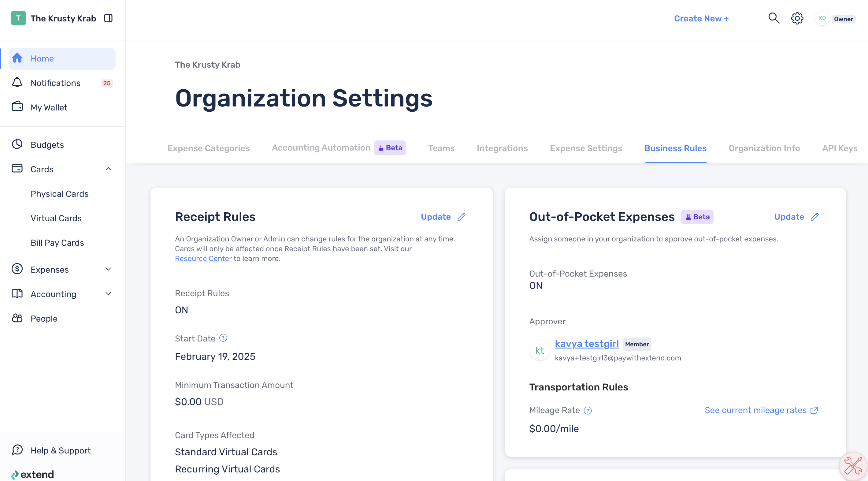This screenshot has width=868, height=481.
Task: Click the Beta badge beside Out-of-Pocket Expenses
Action: click(697, 217)
